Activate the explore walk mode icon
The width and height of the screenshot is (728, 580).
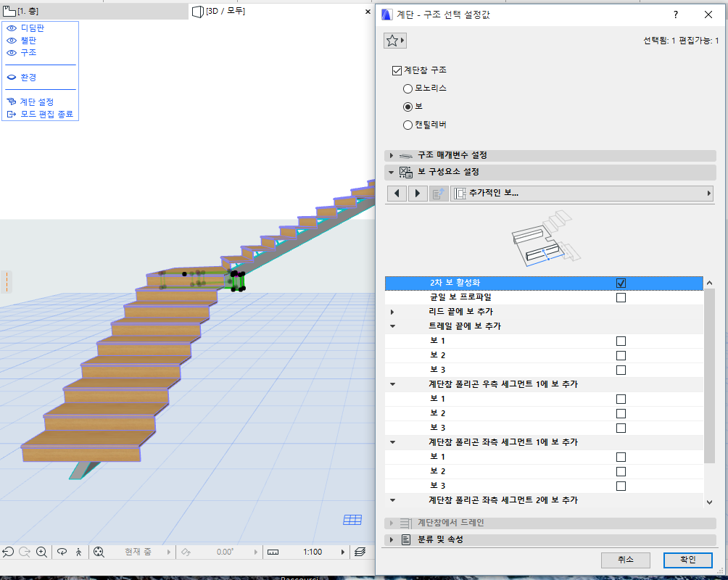click(x=78, y=552)
